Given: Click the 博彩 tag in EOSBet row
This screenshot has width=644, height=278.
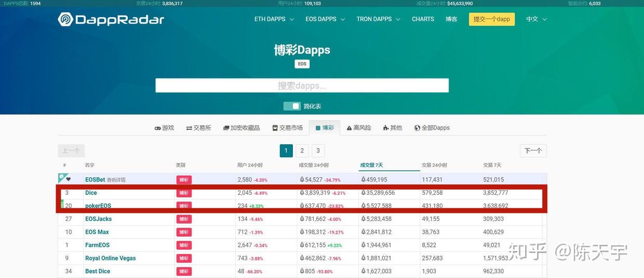Looking at the screenshot, I should pos(184,180).
